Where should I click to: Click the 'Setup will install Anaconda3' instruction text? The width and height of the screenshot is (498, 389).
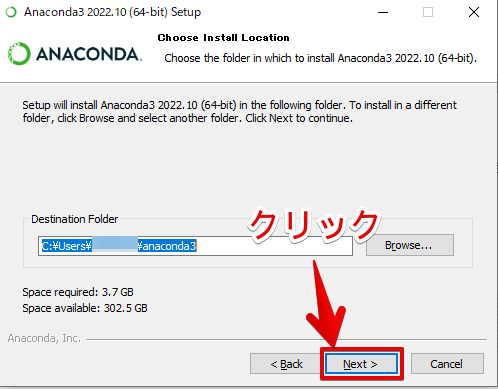click(239, 111)
